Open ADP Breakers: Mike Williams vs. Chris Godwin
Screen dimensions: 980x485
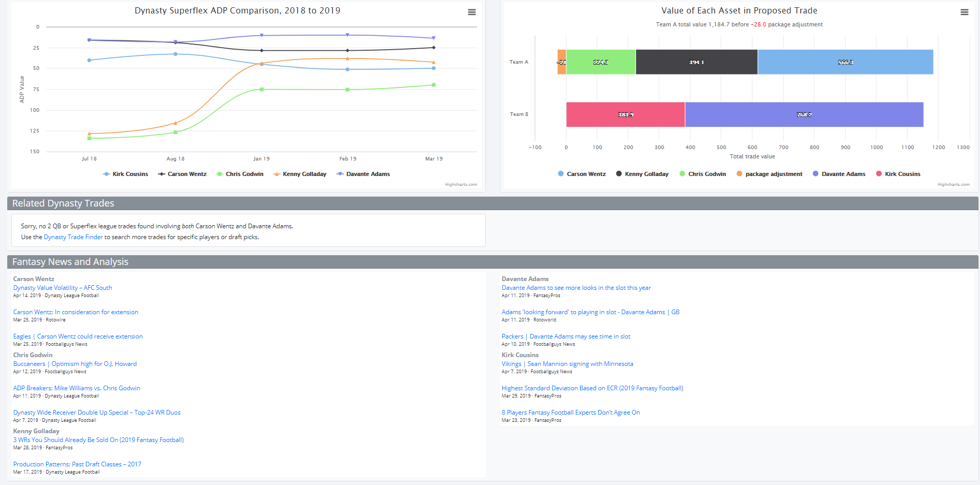[x=77, y=388]
